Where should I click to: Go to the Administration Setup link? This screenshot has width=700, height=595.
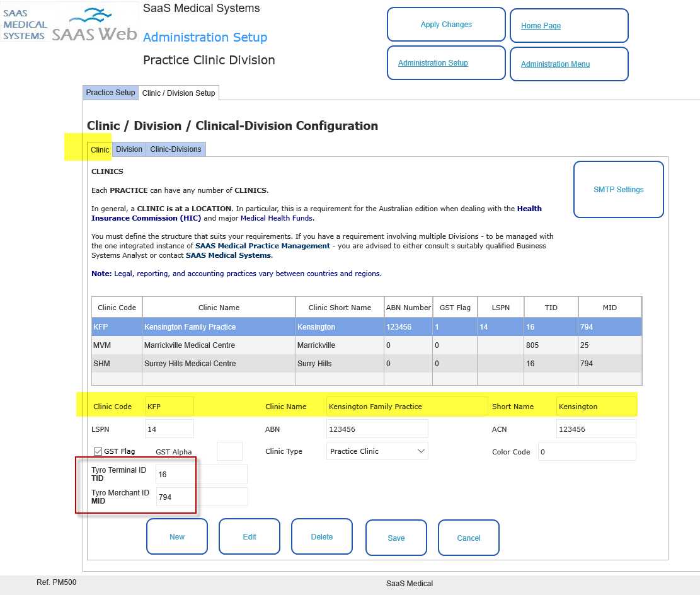(433, 63)
